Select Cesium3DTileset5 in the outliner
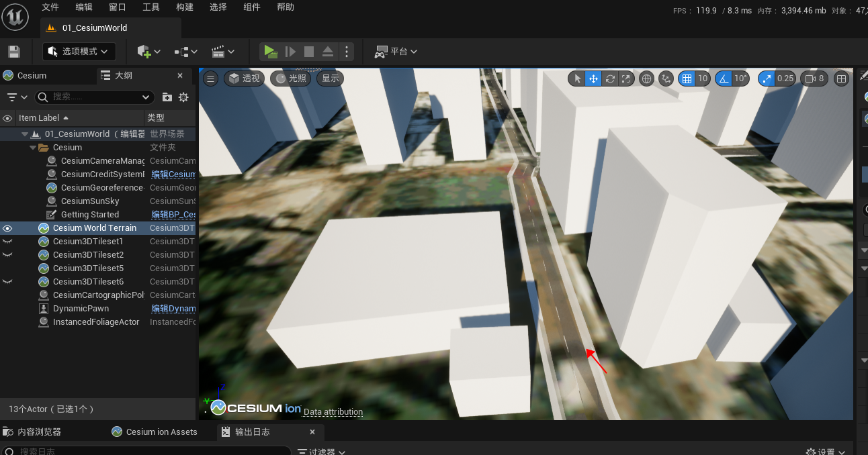The width and height of the screenshot is (868, 455). (x=88, y=268)
